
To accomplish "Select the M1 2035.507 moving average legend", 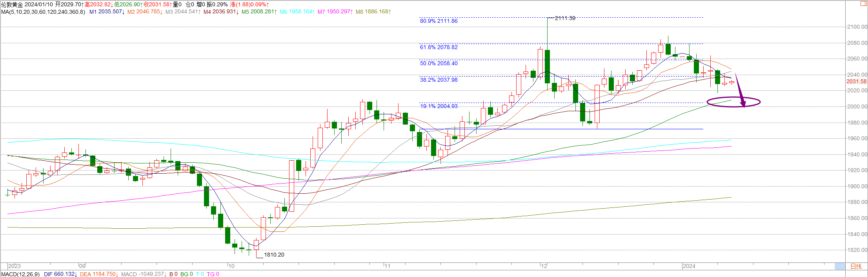I will coord(107,12).
